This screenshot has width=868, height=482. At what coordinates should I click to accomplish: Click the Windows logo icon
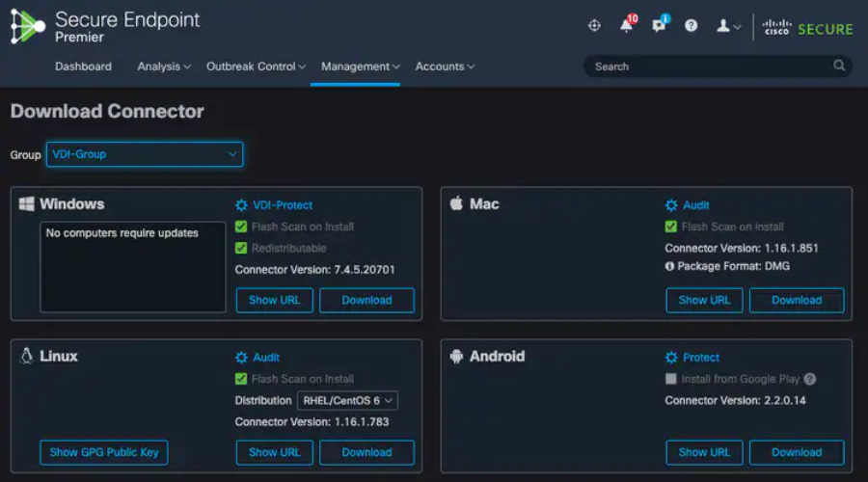[x=27, y=203]
